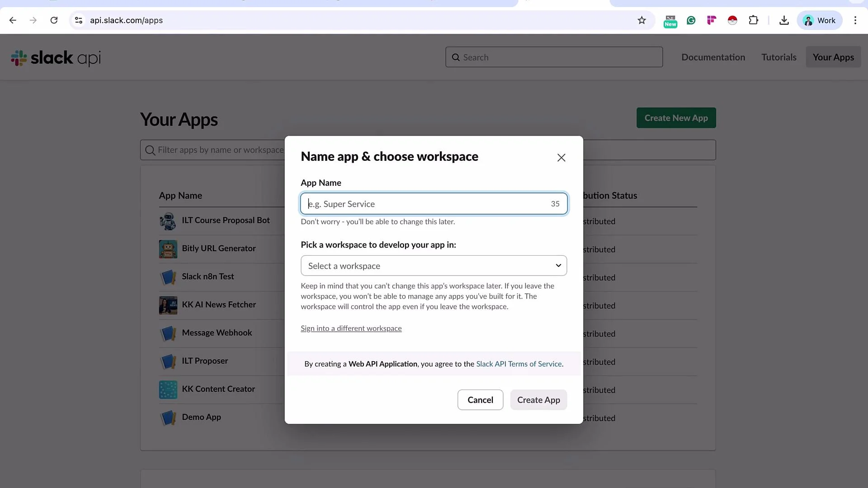This screenshot has width=868, height=488.
Task: Open the KK AI News Fetcher app
Action: pos(219,305)
